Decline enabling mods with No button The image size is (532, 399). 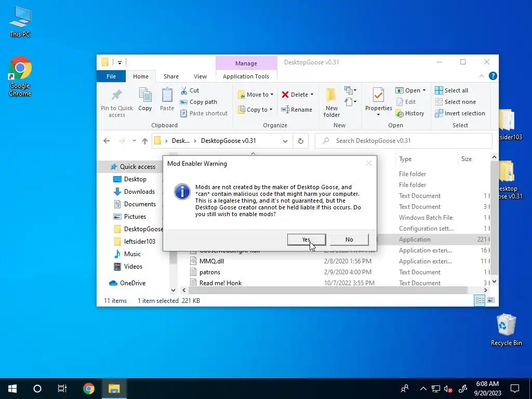(349, 240)
